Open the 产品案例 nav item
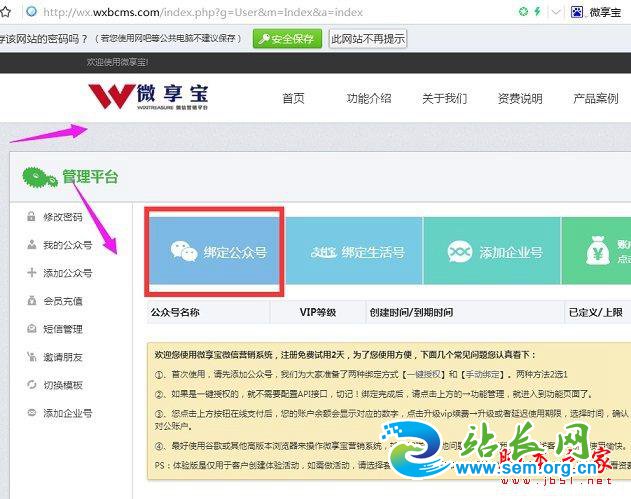The height and width of the screenshot is (499, 631). pos(596,98)
